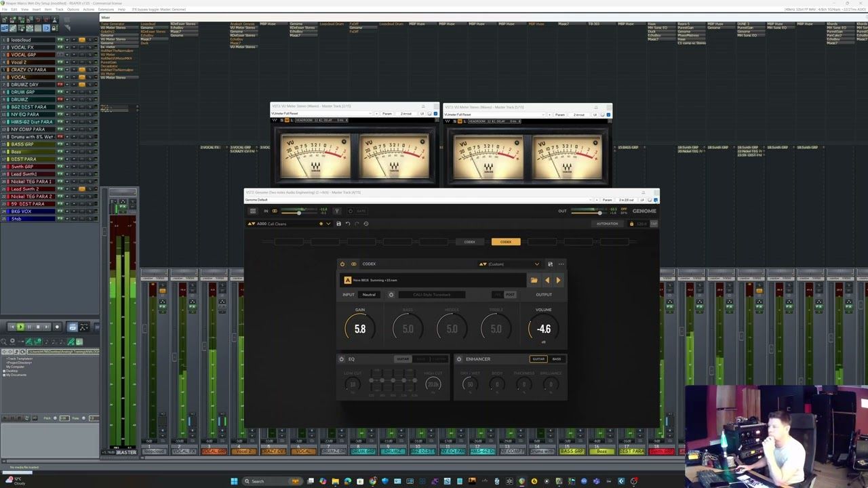Expand the Genome Default preset dropdown
868x488 pixels.
coord(592,200)
